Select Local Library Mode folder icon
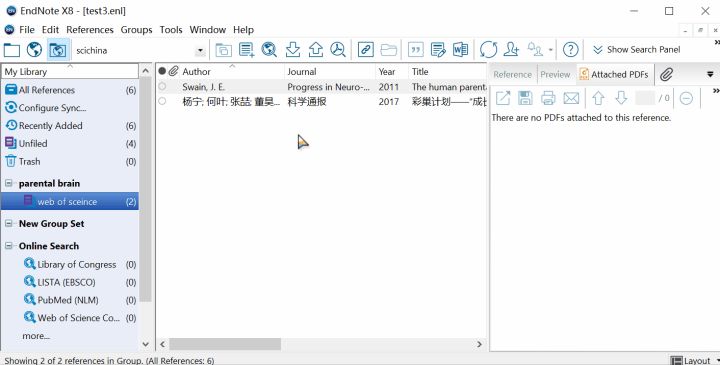The image size is (720, 365). coord(11,50)
